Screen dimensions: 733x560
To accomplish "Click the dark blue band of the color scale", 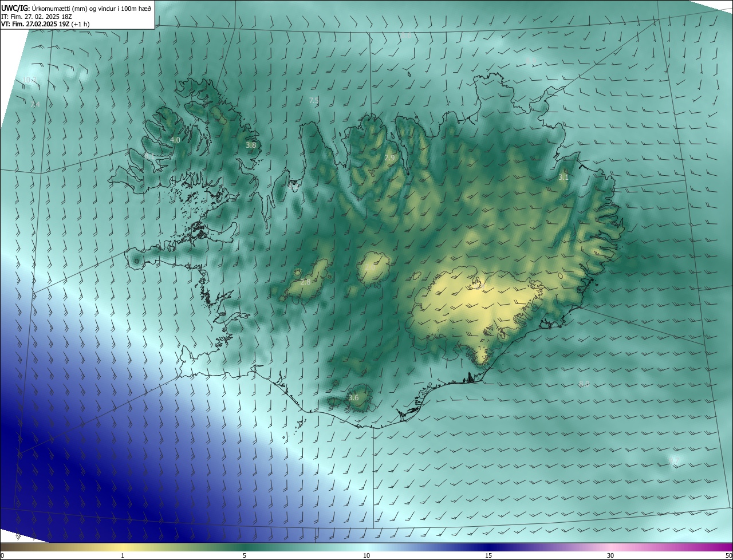I will [x=488, y=547].
